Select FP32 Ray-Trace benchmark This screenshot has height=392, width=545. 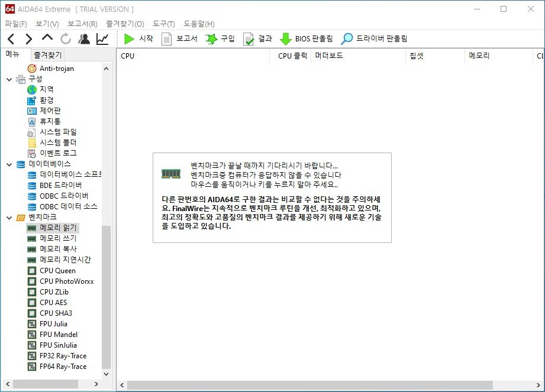[57, 356]
